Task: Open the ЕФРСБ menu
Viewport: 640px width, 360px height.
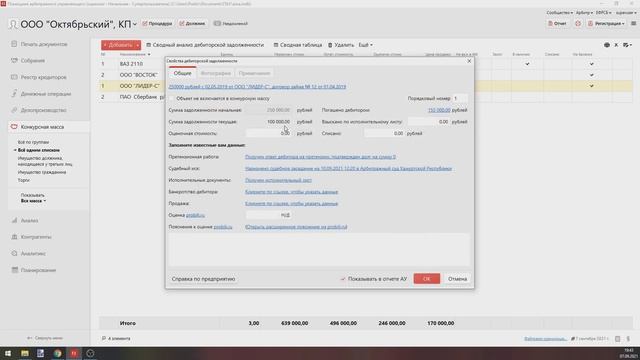Action: point(603,13)
